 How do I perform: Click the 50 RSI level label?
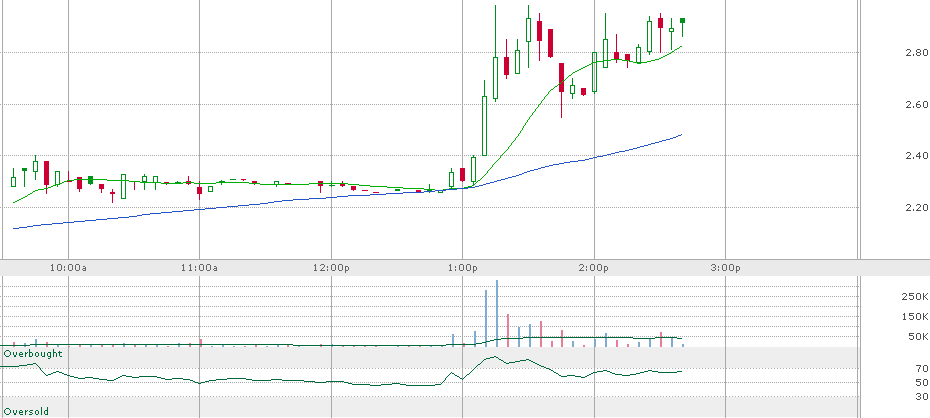[922, 382]
